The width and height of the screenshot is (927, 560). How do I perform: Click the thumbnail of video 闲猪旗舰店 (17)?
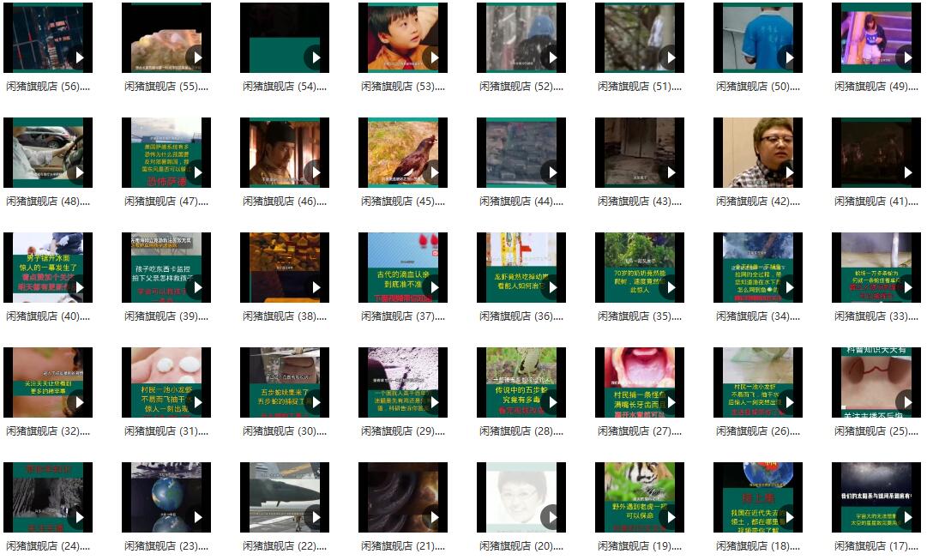[x=876, y=497]
